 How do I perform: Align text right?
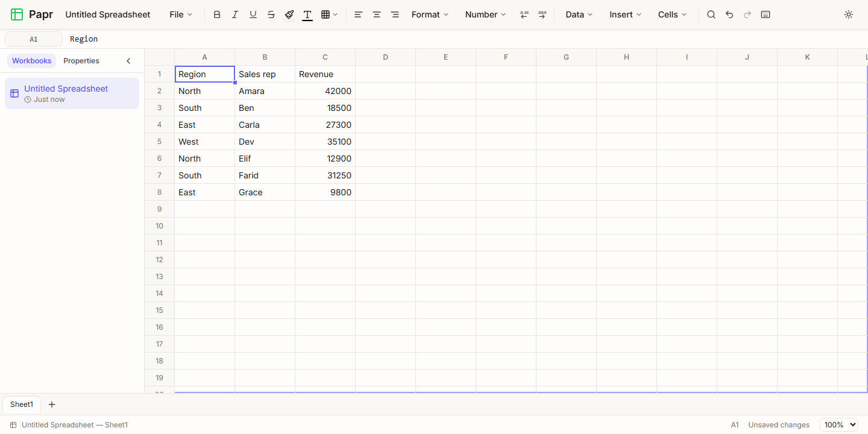[x=395, y=14]
